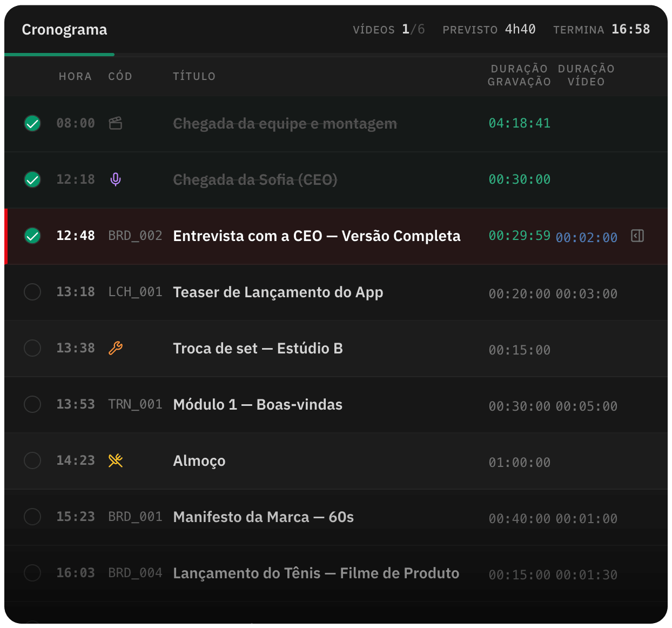Click the recording duration 04:18:41

tap(520, 123)
